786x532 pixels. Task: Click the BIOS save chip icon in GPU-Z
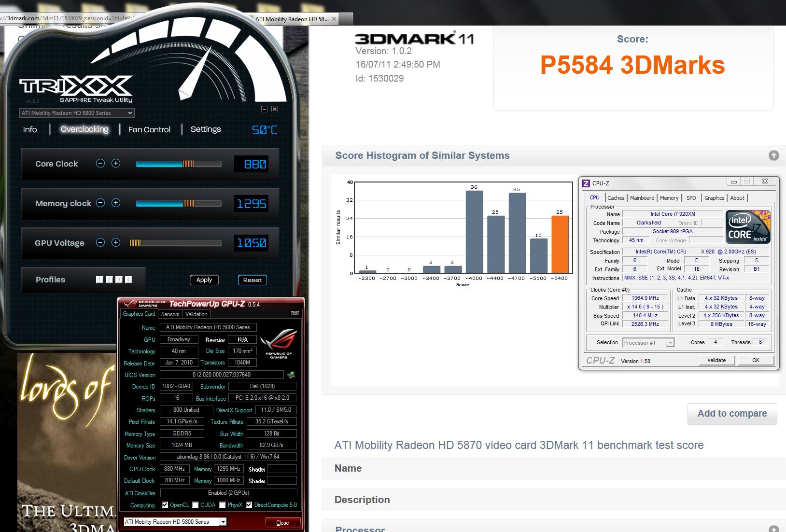pos(291,375)
